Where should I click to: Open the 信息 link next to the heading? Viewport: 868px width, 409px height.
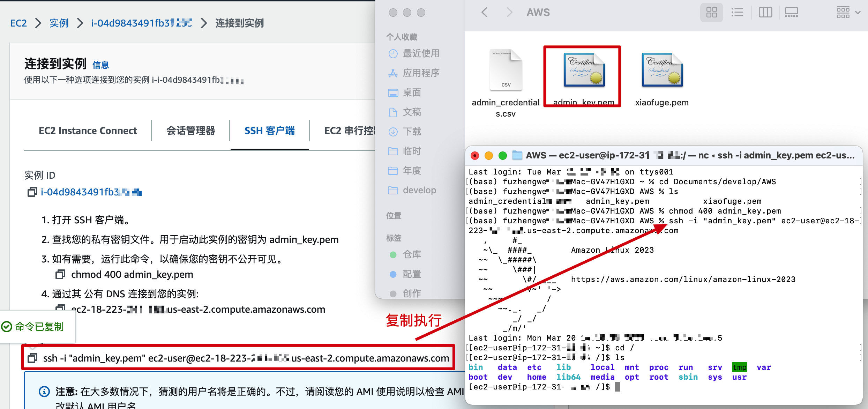100,65
